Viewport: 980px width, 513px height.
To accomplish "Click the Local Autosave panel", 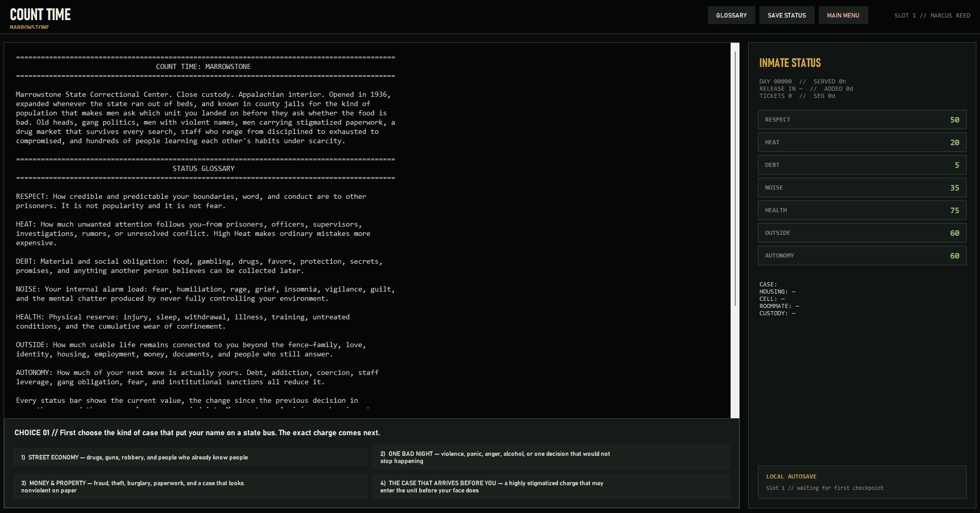I will (x=862, y=482).
